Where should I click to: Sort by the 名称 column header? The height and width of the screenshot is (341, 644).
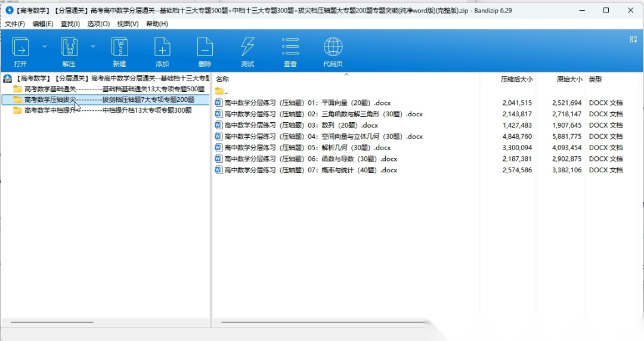[222, 79]
